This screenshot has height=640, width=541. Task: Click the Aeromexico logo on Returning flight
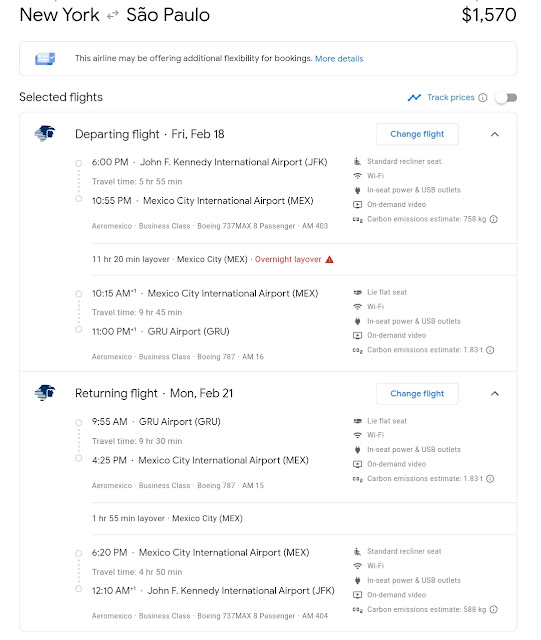pyautogui.click(x=45, y=393)
